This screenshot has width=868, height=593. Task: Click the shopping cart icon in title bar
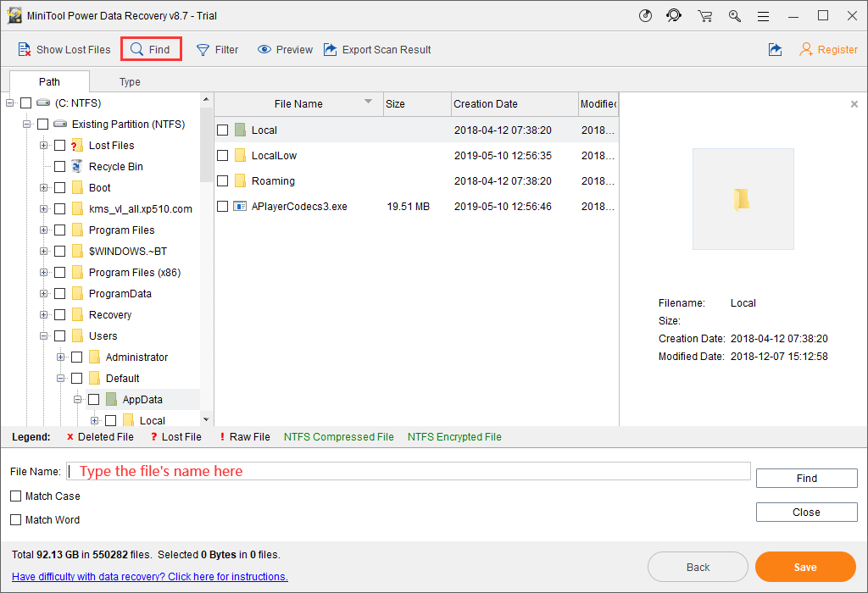[704, 16]
